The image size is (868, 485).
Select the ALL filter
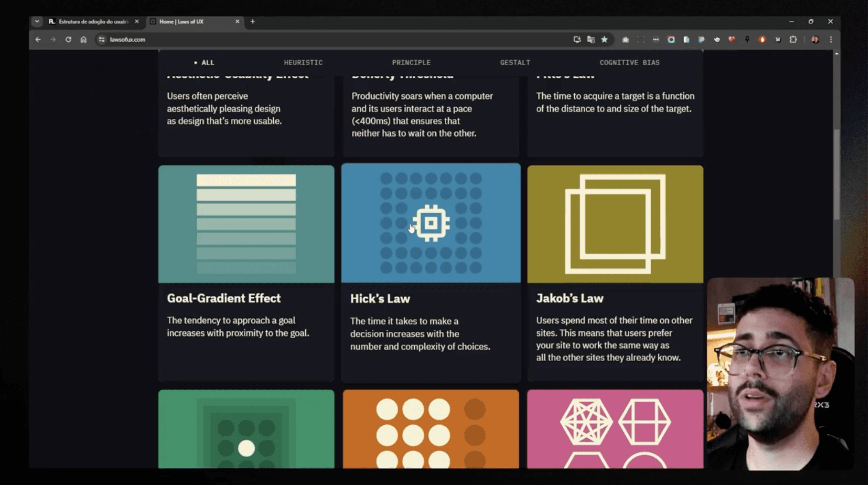pyautogui.click(x=207, y=62)
